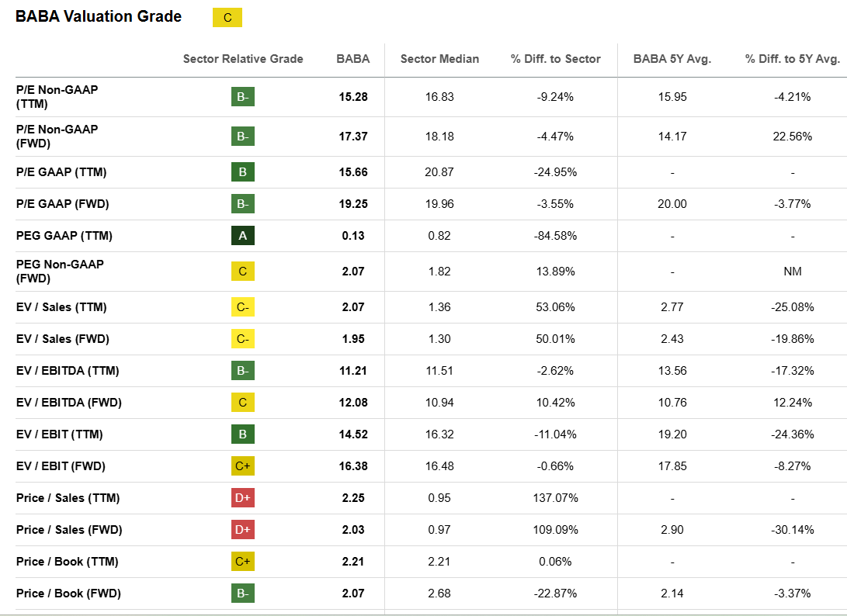Click the Sector Median column header
The width and height of the screenshot is (847, 616).
point(439,59)
